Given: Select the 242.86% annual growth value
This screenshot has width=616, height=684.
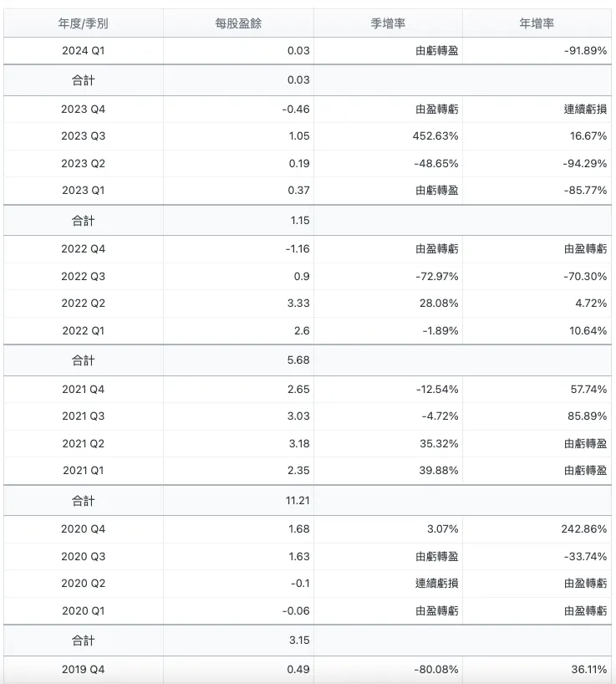Looking at the screenshot, I should coord(583,529).
